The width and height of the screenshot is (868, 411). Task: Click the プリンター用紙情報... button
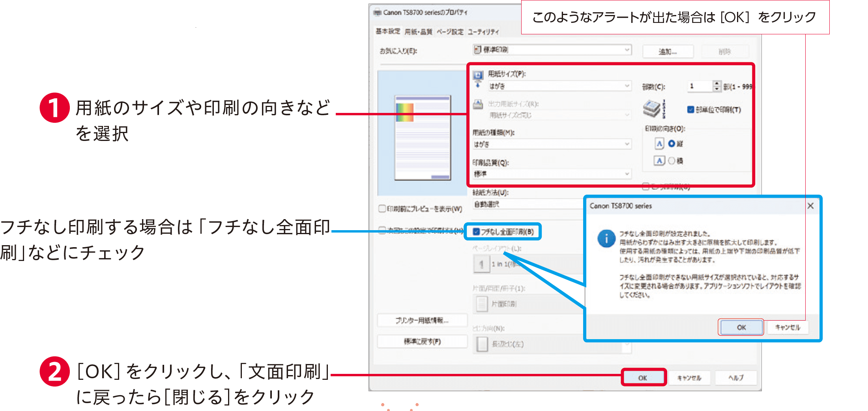[x=422, y=320]
